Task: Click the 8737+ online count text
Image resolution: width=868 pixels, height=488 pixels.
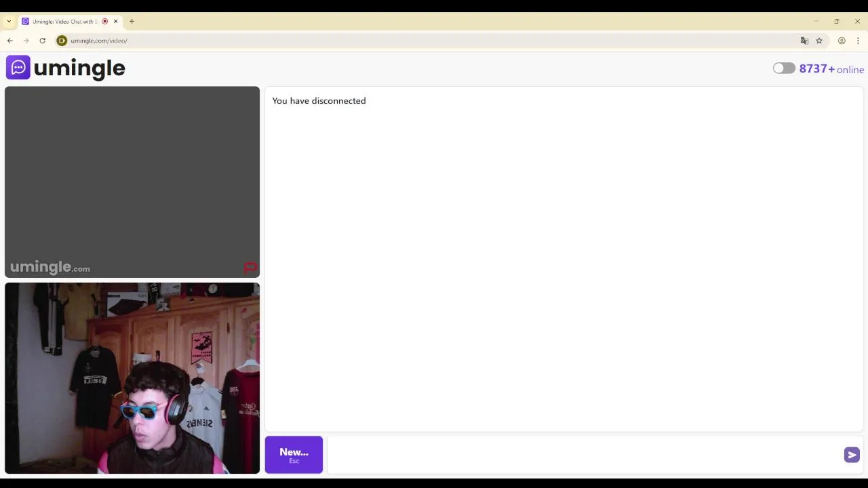Action: (x=831, y=69)
